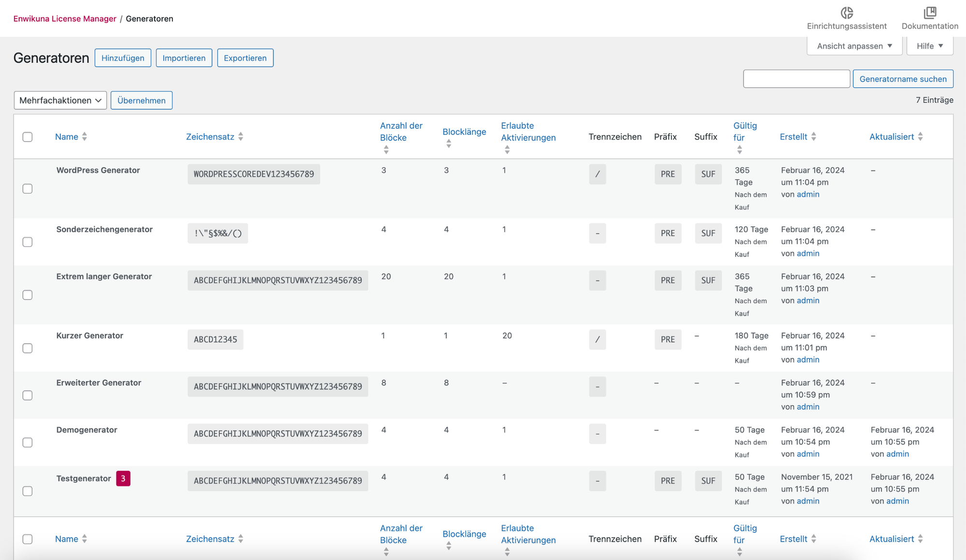The width and height of the screenshot is (966, 560).
Task: Tick the select-all checkbox in top header
Action: point(28,137)
